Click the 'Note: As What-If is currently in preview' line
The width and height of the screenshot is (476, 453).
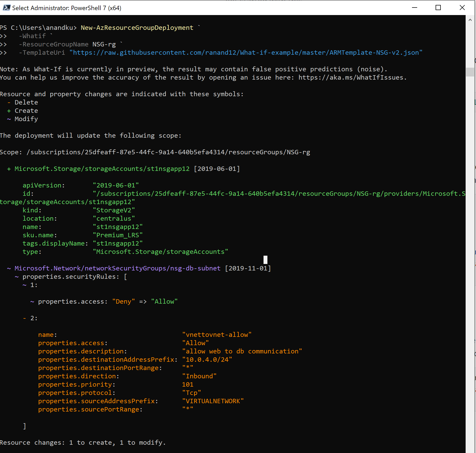point(194,69)
